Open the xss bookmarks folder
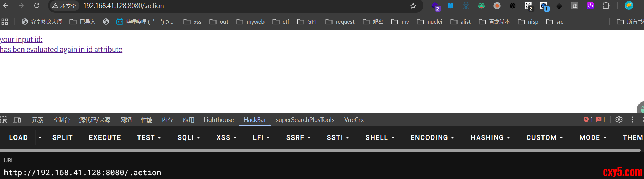Viewport: 644px width, 179px height. click(192, 21)
